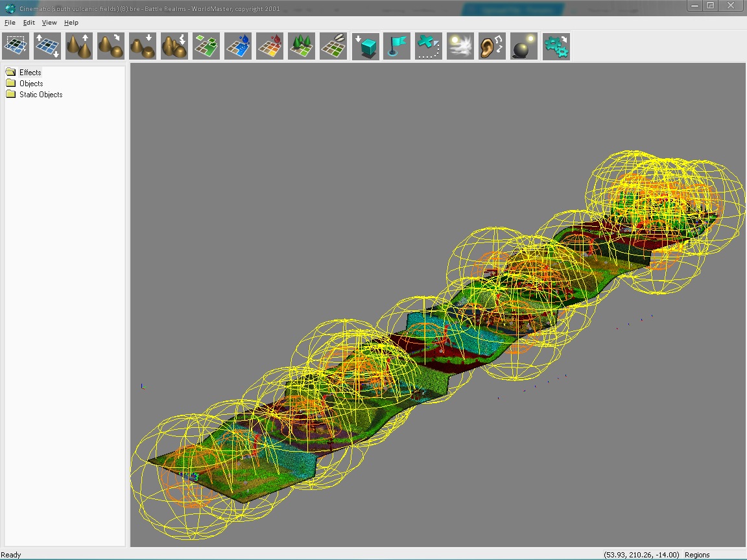Click the Regions status bar label
The height and width of the screenshot is (560, 747).
pos(697,555)
